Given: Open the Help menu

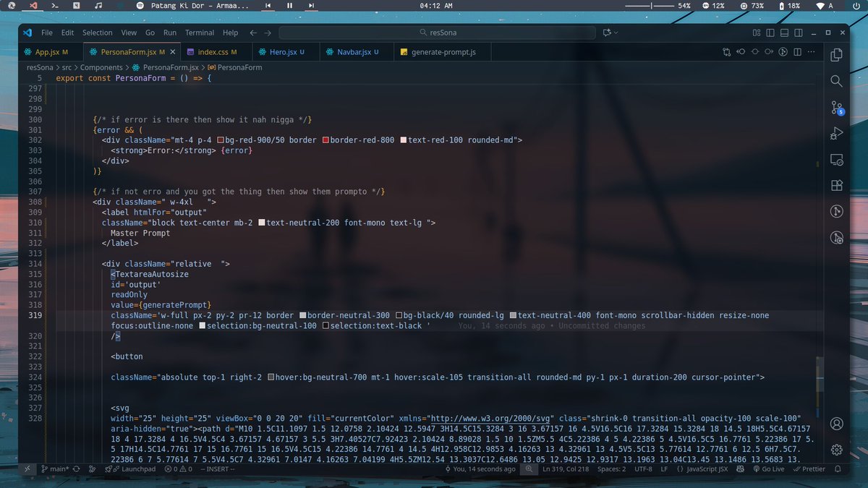Looking at the screenshot, I should pyautogui.click(x=230, y=33).
